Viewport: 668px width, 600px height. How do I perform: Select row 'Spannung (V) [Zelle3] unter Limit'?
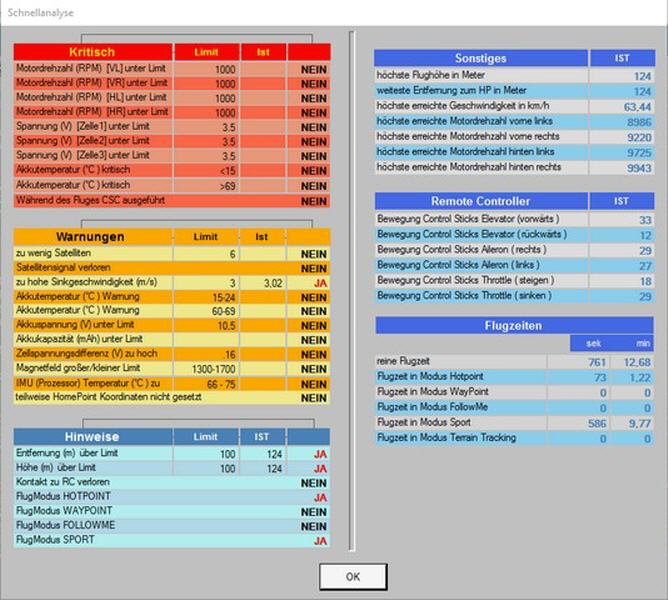coord(172,156)
